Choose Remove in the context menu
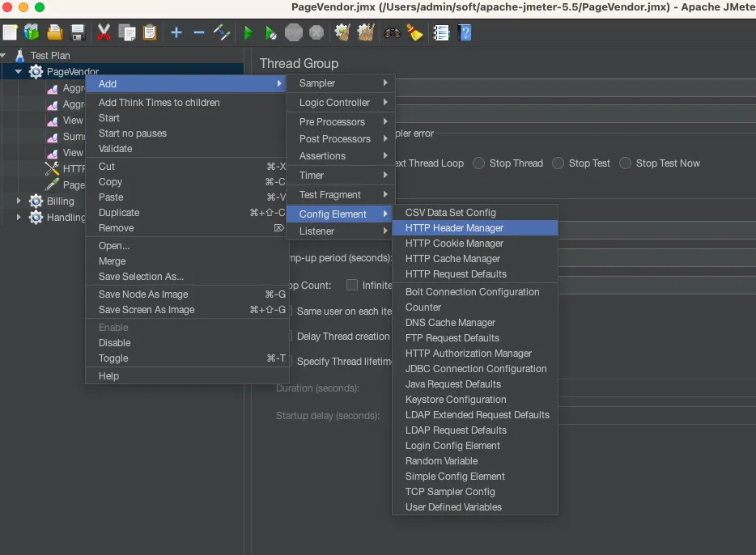The image size is (756, 555). tap(187, 228)
